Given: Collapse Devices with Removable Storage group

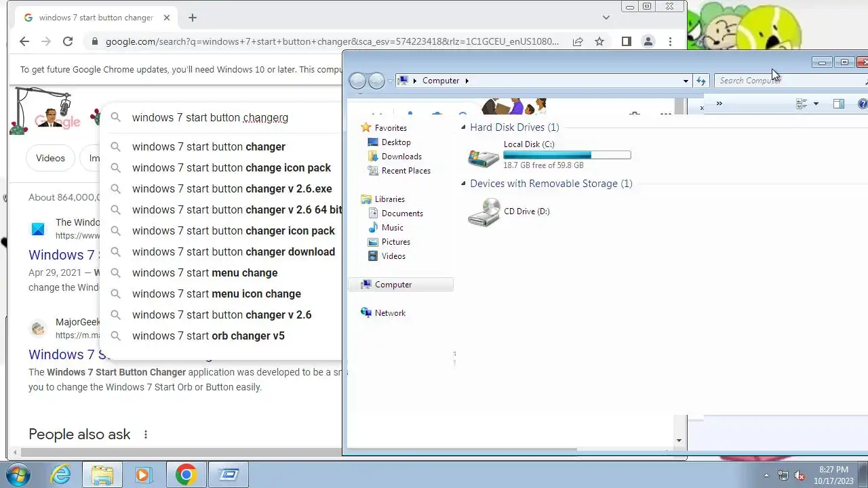Looking at the screenshot, I should (x=464, y=184).
